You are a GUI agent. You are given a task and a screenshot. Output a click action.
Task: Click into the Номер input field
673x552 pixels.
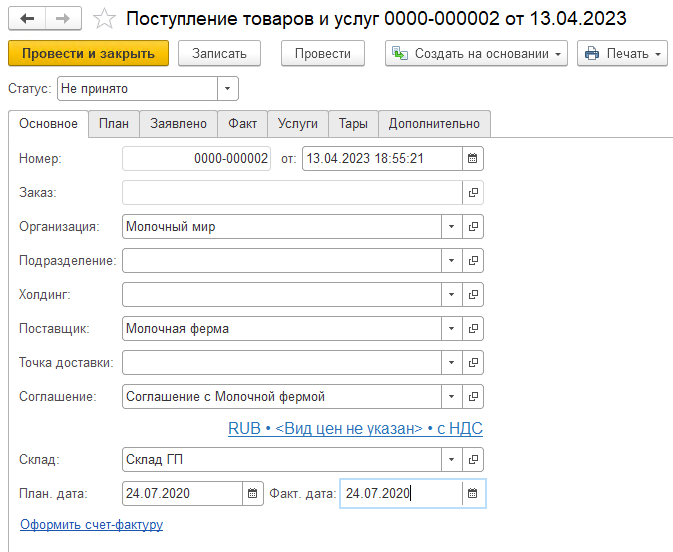tap(196, 158)
